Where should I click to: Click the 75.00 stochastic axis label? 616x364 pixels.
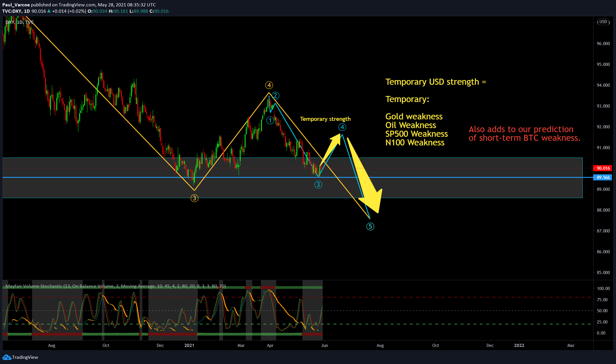pos(602,300)
